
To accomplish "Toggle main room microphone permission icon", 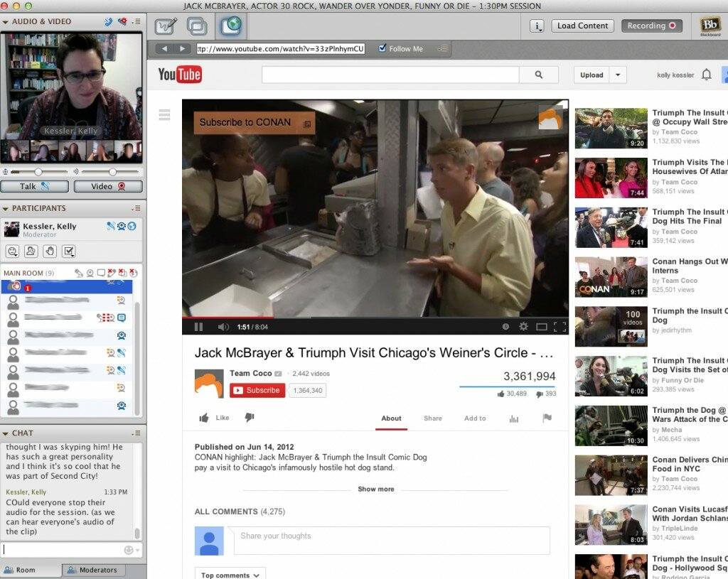I will tap(78, 273).
